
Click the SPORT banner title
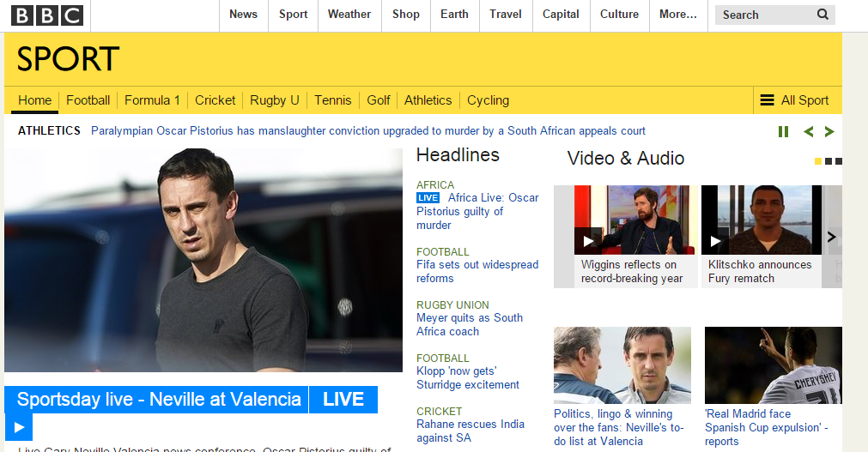point(68,58)
